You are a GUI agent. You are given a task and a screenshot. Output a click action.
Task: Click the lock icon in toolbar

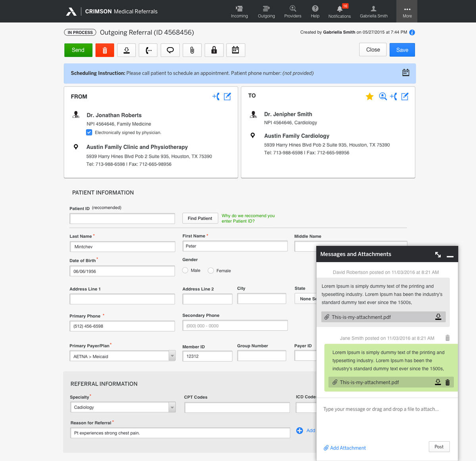click(x=214, y=50)
